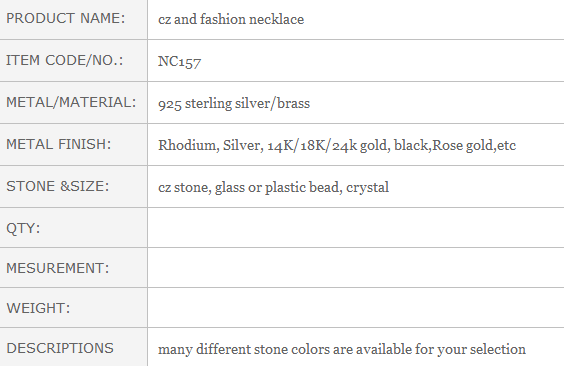Select the 'cz and fashion necklace' text
The height and width of the screenshot is (366, 564).
[x=231, y=19]
